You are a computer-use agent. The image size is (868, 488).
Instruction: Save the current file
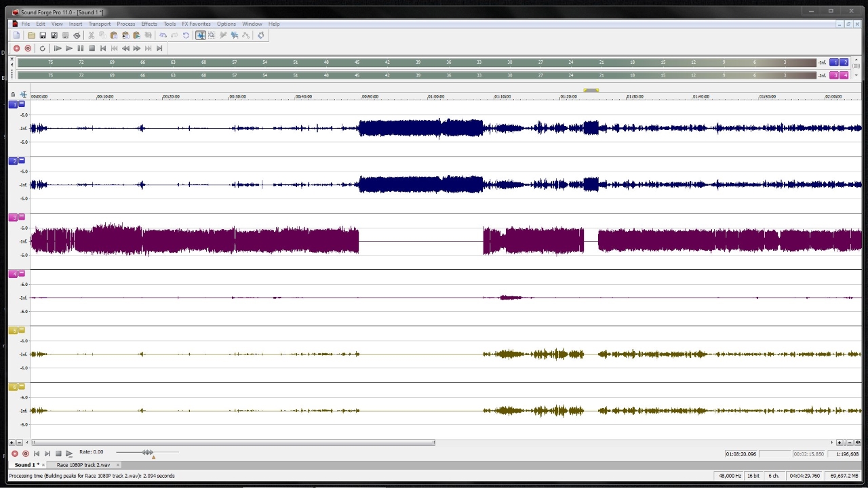coord(43,35)
